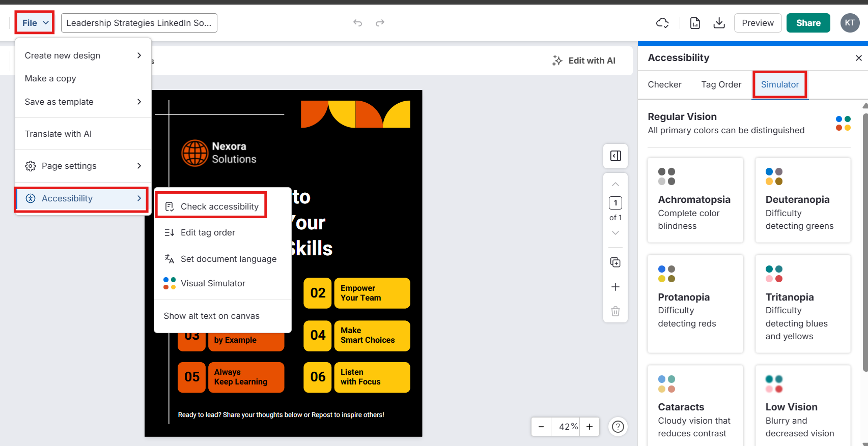The width and height of the screenshot is (868, 446).
Task: Select the Achromatopsia vision simulation card
Action: point(695,200)
